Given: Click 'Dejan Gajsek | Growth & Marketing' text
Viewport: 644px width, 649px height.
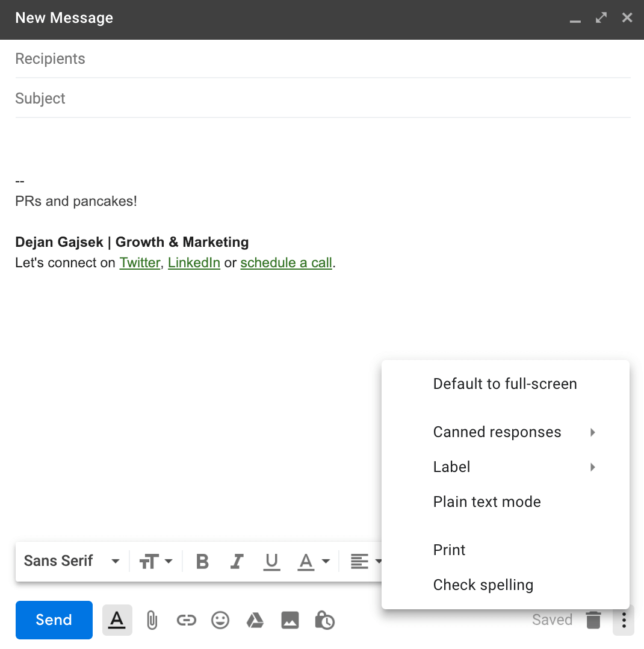Looking at the screenshot, I should (132, 242).
